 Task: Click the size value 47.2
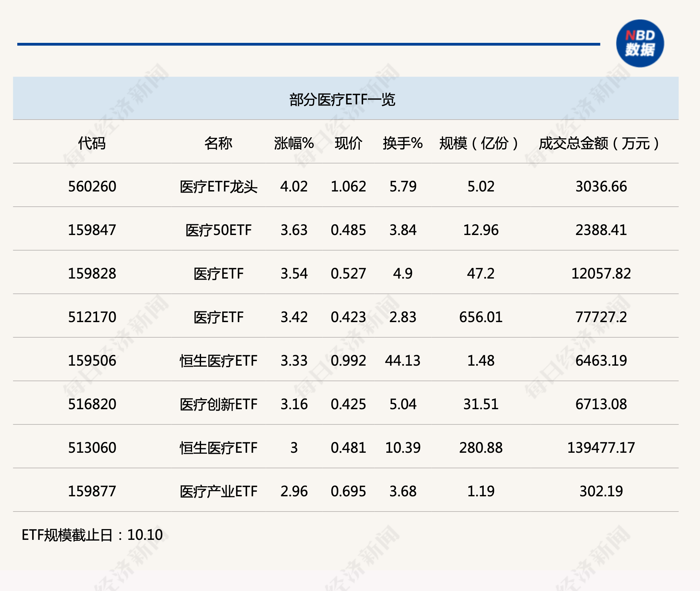[x=481, y=274]
